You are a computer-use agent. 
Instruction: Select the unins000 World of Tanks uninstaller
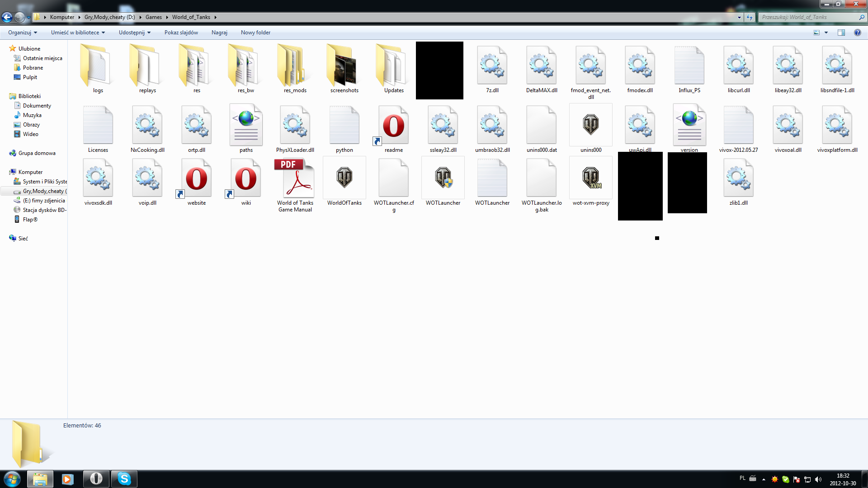click(x=591, y=128)
